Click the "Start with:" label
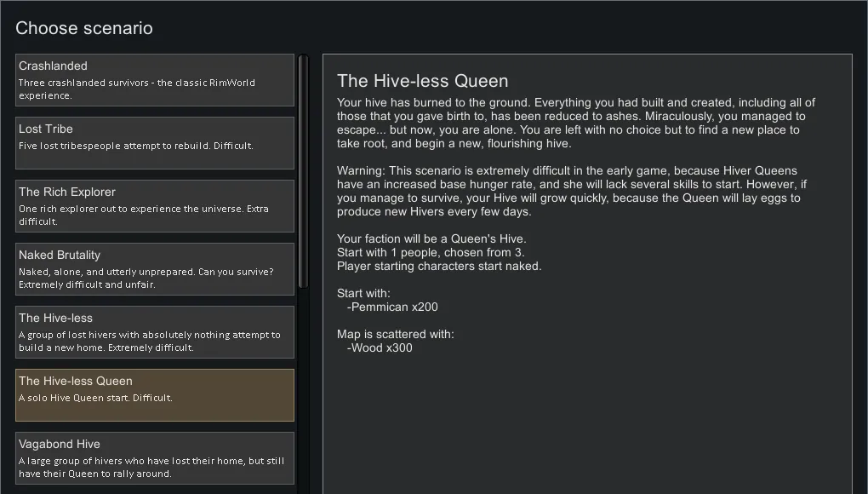 [363, 293]
